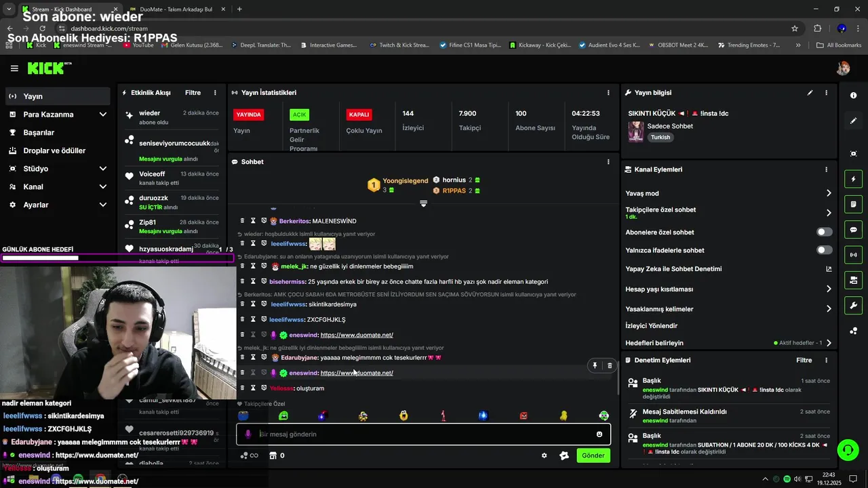Open the green headset support button
This screenshot has width=868, height=488.
pyautogui.click(x=847, y=449)
